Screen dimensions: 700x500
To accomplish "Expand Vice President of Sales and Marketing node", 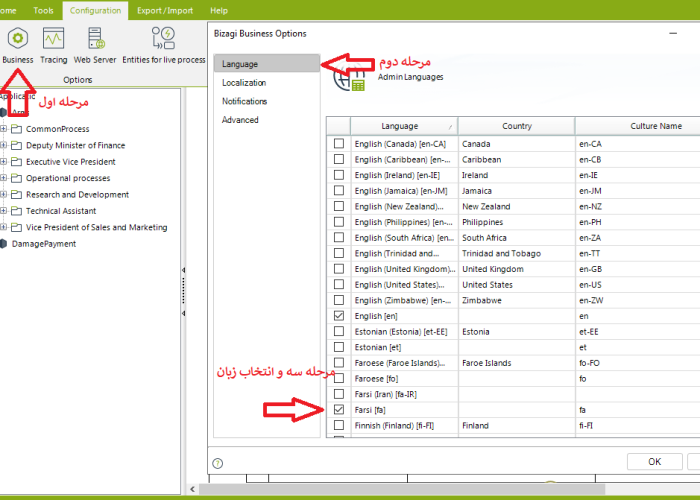I will coord(4,227).
